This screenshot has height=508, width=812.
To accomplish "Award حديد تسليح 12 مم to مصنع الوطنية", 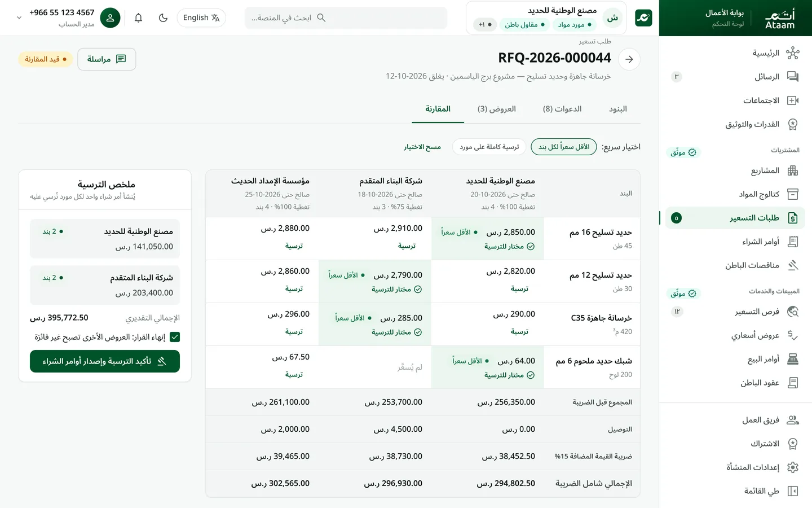I will click(x=519, y=289).
